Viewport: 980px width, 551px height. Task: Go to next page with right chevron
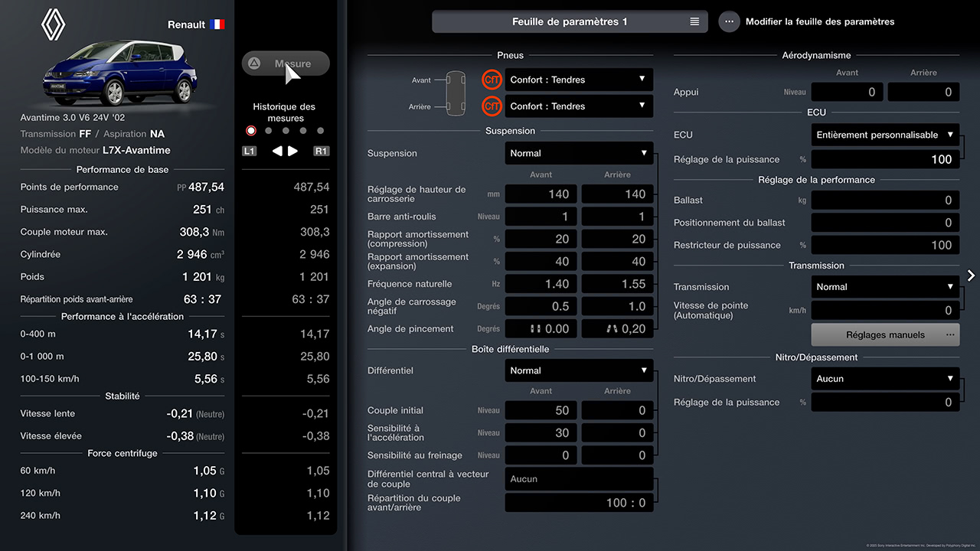tap(971, 275)
